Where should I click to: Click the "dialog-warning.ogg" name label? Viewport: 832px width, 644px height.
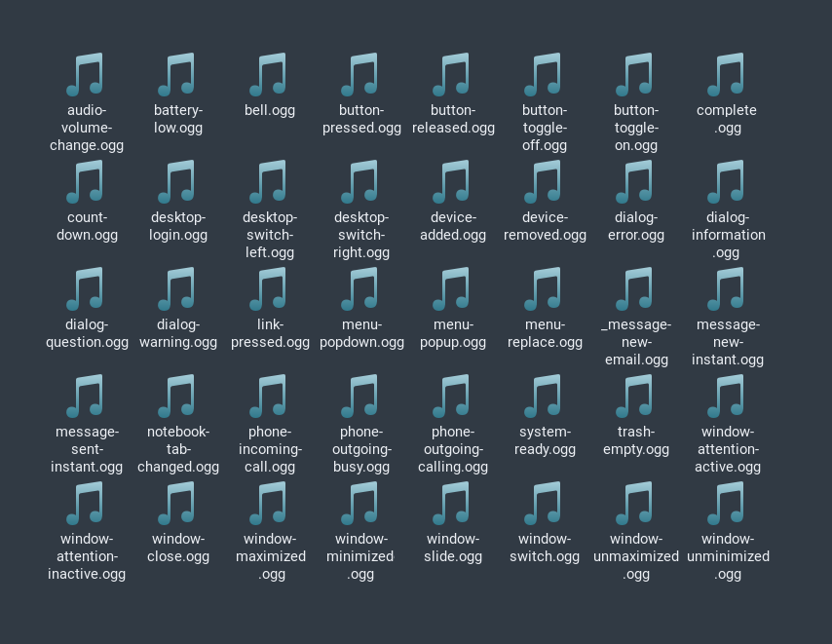tap(178, 333)
